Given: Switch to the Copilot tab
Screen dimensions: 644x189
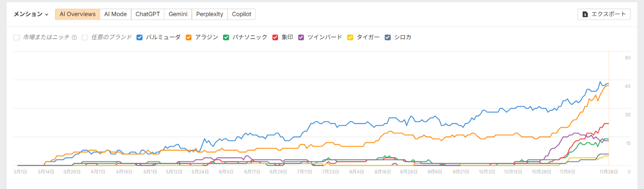Looking at the screenshot, I should 241,14.
